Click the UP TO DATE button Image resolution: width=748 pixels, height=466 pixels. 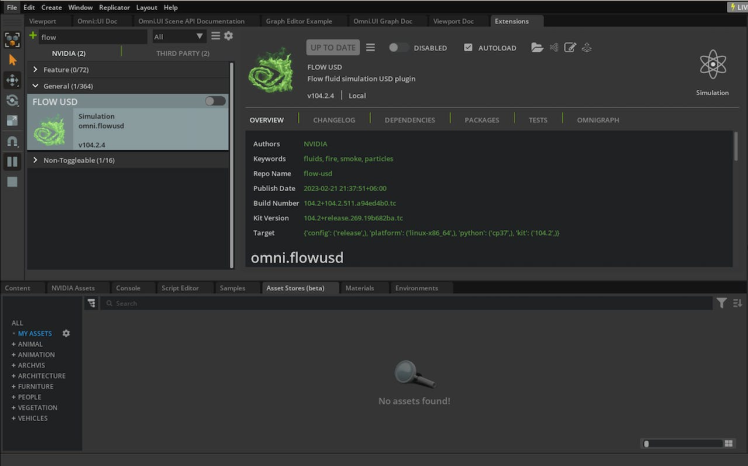tap(332, 47)
